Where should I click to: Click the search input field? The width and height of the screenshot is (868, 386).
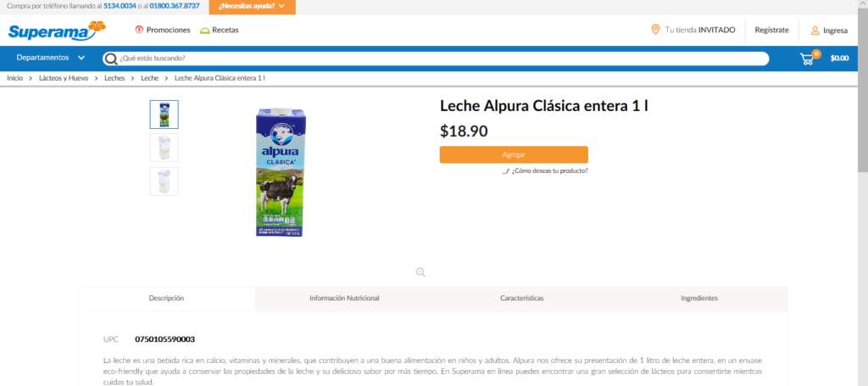click(437, 59)
